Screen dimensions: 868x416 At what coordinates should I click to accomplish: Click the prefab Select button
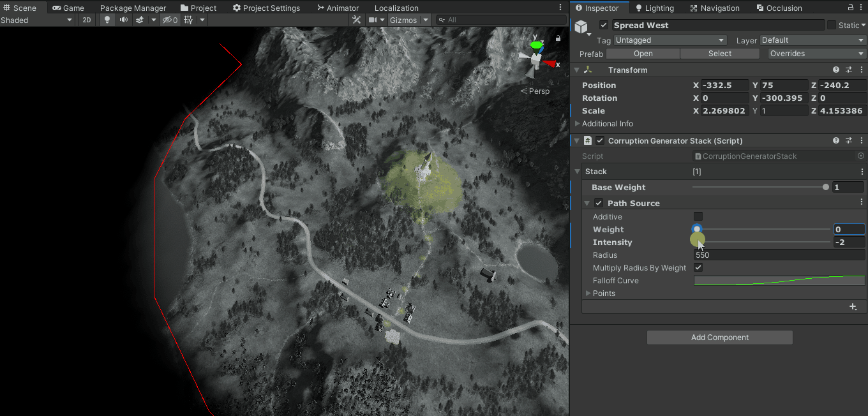(x=720, y=54)
